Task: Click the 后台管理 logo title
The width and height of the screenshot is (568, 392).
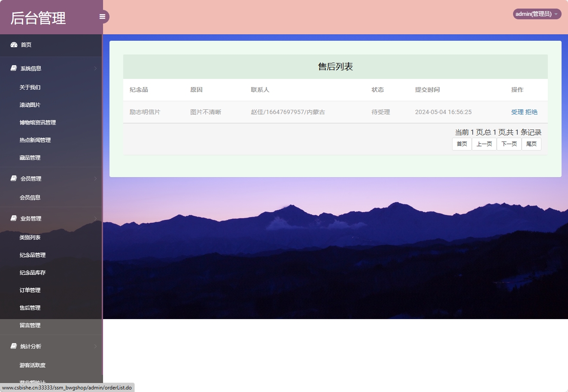Action: click(38, 18)
